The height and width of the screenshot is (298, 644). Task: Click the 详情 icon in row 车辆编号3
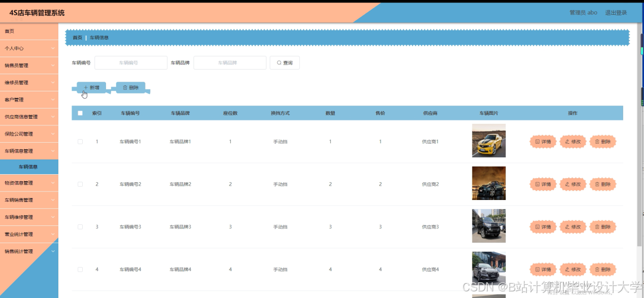pyautogui.click(x=537, y=227)
